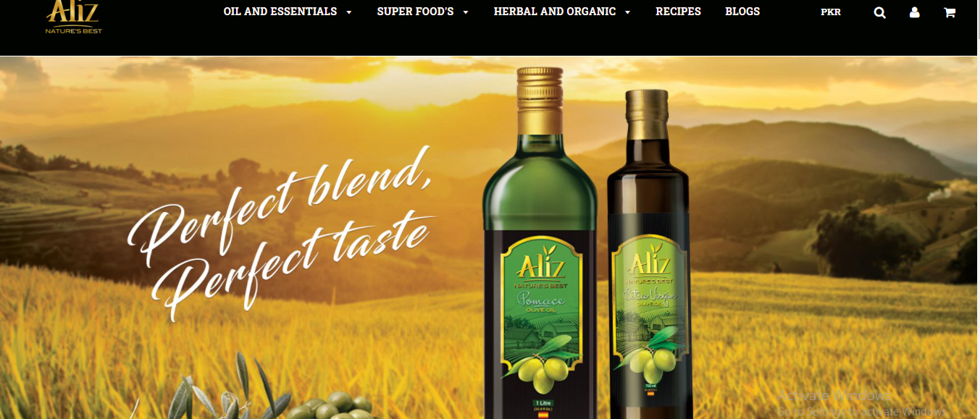The image size is (980, 419).
Task: Change the PKR currency selector
Action: 831,12
